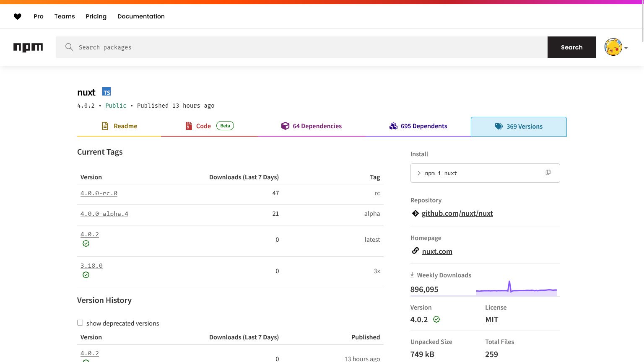Click the magnifier icon in search bar

pos(69,47)
